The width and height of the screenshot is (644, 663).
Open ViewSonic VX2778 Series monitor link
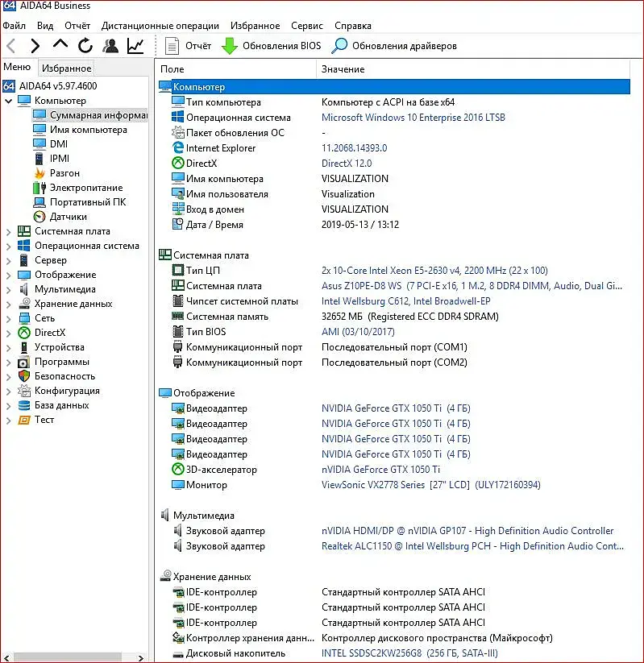(430, 485)
